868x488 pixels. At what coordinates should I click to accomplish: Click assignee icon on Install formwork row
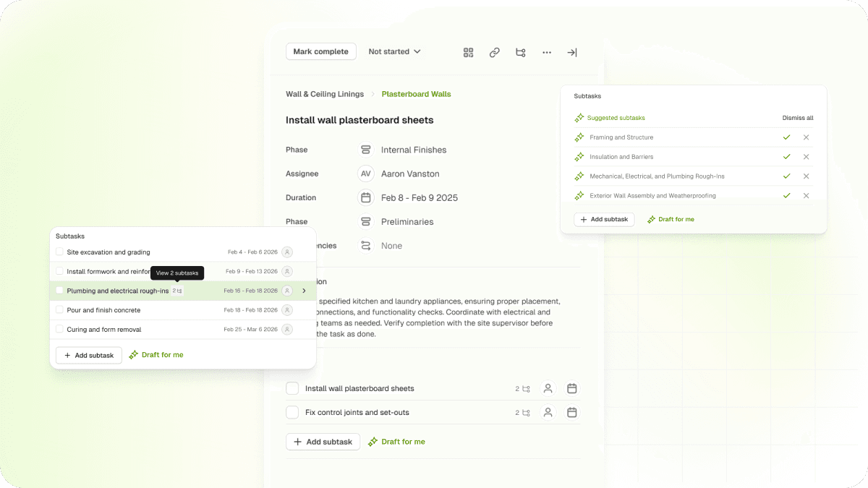[287, 271]
